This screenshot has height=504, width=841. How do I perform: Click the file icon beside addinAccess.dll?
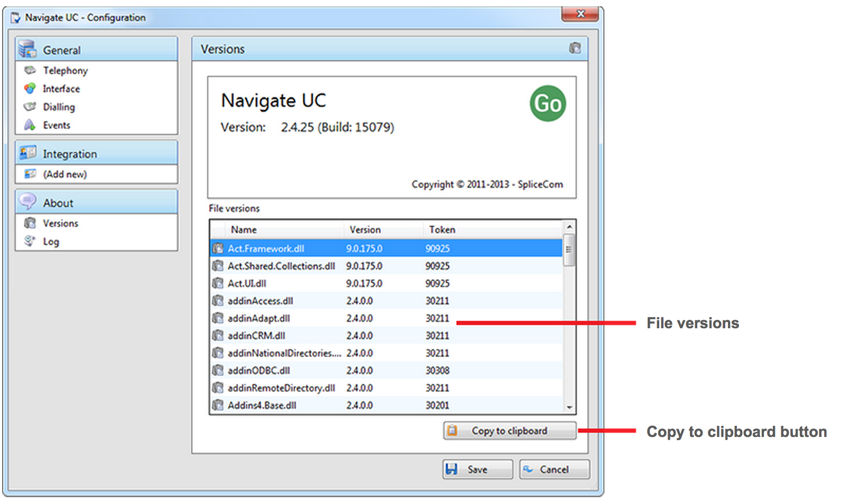[218, 300]
